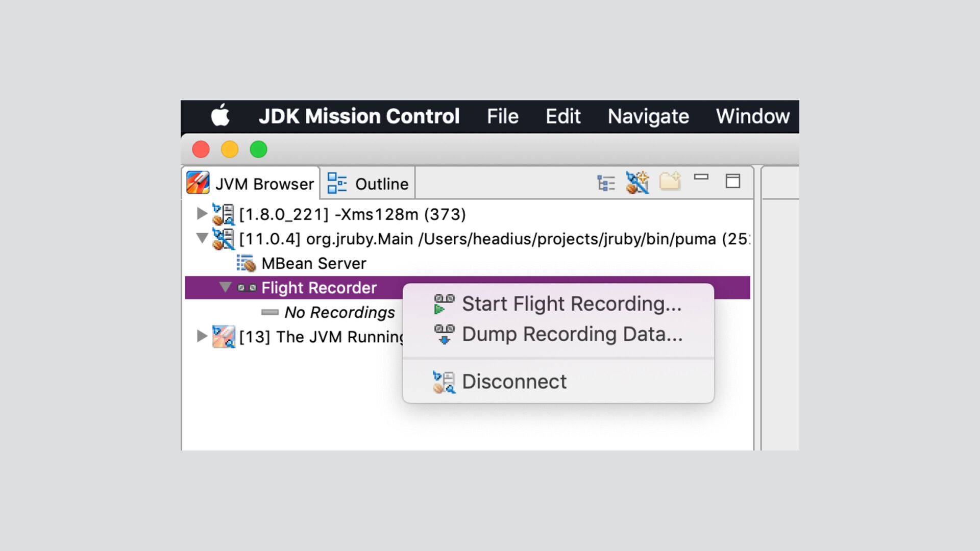The image size is (980, 551).
Task: Click the Apple menu logo
Action: 220,115
